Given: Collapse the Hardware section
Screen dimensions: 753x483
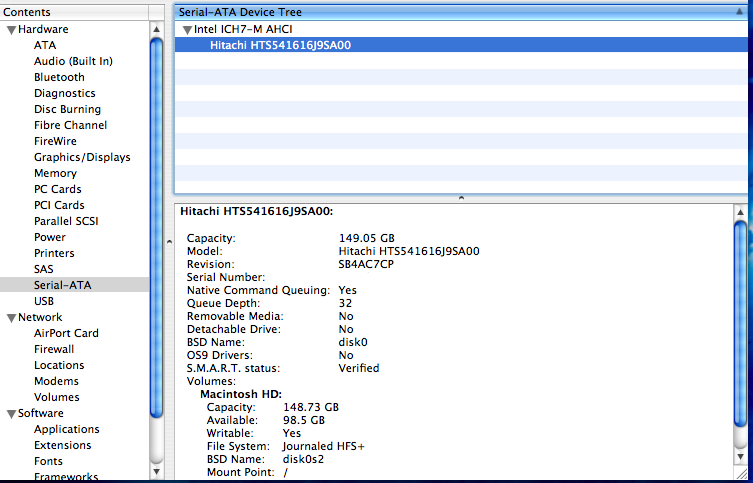Looking at the screenshot, I should (11, 30).
